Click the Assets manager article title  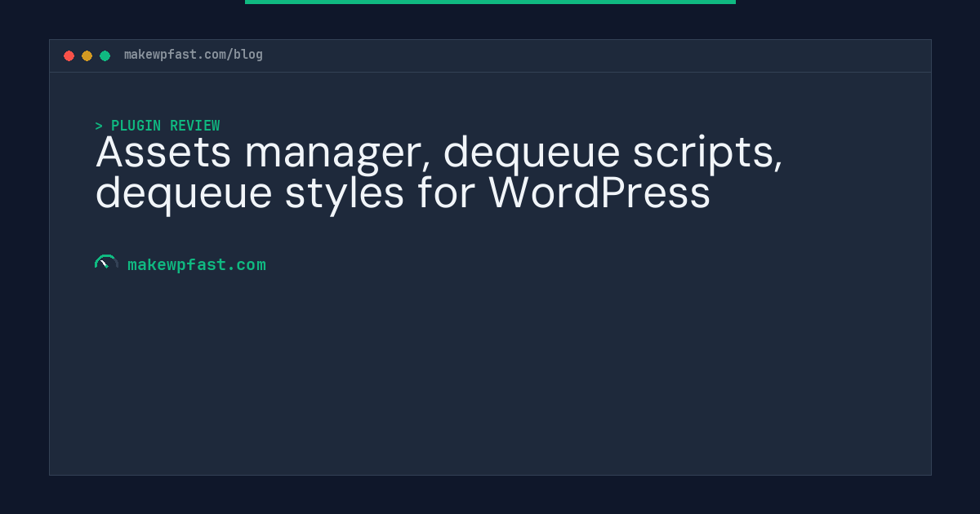tap(439, 172)
